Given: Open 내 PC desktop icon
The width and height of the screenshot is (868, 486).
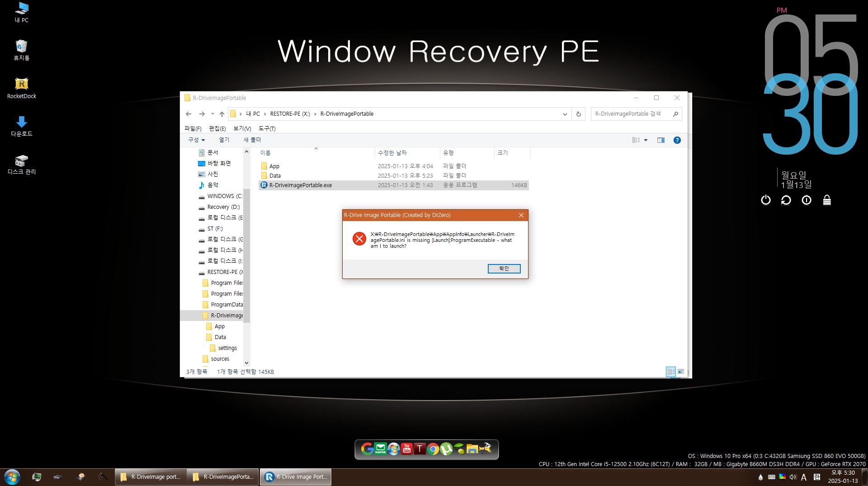Looking at the screenshot, I should [21, 13].
